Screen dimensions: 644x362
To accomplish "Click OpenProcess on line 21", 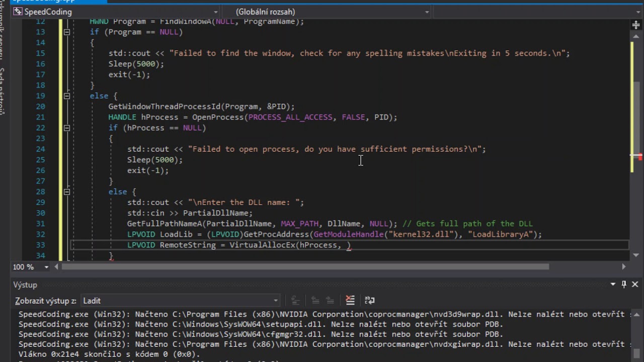I will (x=218, y=117).
